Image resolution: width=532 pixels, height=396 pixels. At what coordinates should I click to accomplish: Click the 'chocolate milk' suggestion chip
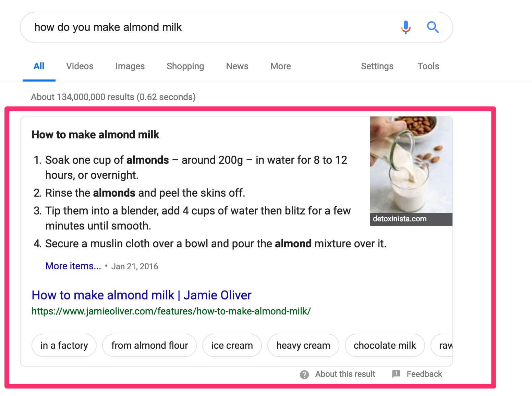(x=385, y=345)
